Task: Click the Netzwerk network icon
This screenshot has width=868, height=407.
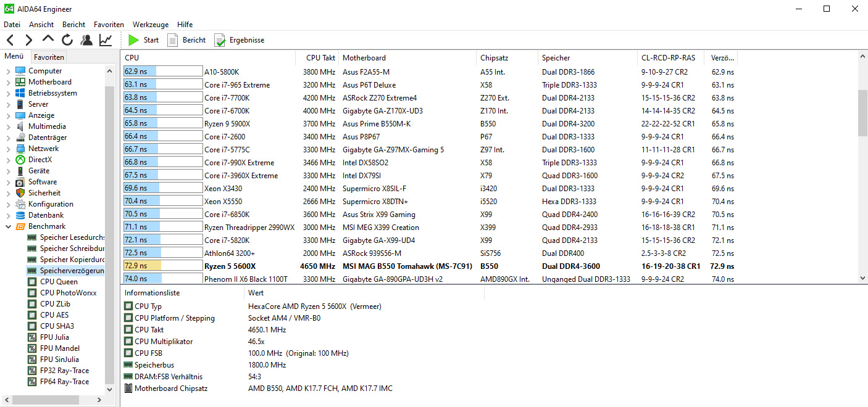Action: [20, 149]
